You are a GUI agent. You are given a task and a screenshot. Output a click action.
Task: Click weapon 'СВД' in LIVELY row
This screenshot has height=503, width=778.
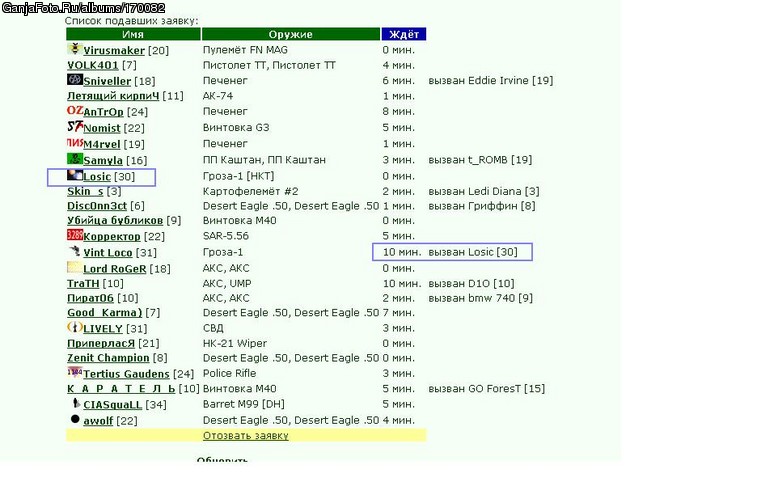[x=213, y=328]
